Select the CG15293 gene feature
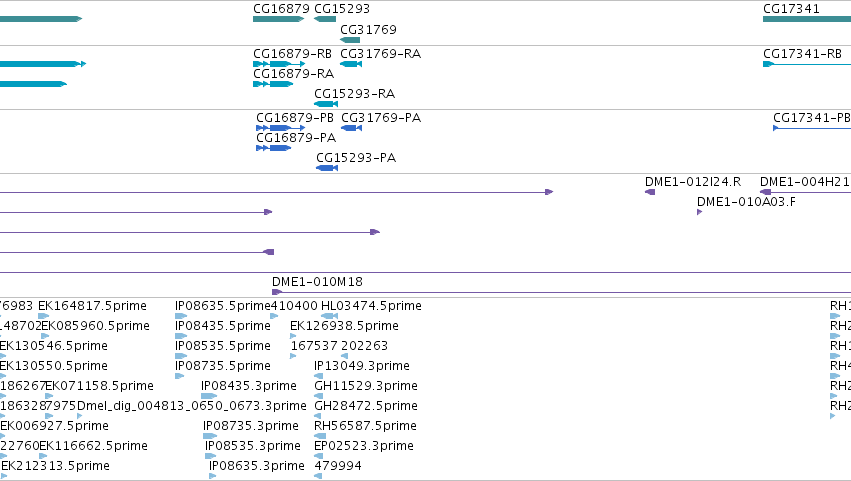851x481 pixels. click(x=325, y=19)
